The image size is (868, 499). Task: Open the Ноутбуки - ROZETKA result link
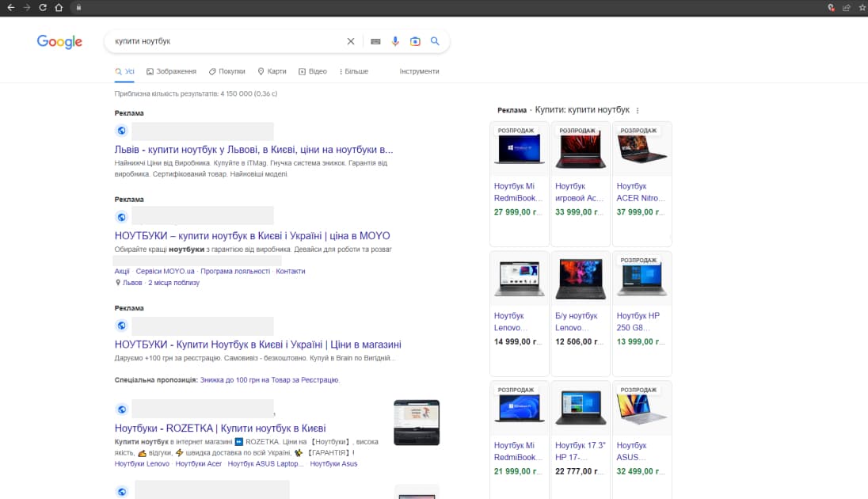220,429
